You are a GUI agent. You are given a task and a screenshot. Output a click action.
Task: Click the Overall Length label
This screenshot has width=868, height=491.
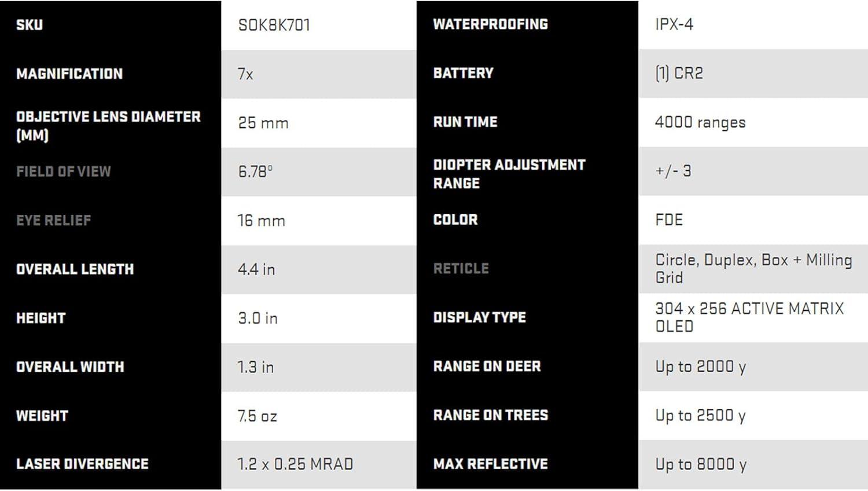(75, 269)
